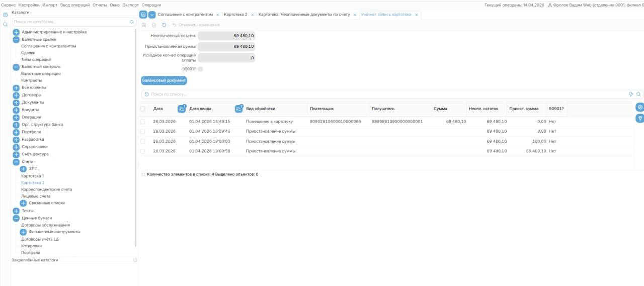Screen dimensions: 644x286
Task: Open Лицевые счета in the catalog tree
Action: pos(36,196)
